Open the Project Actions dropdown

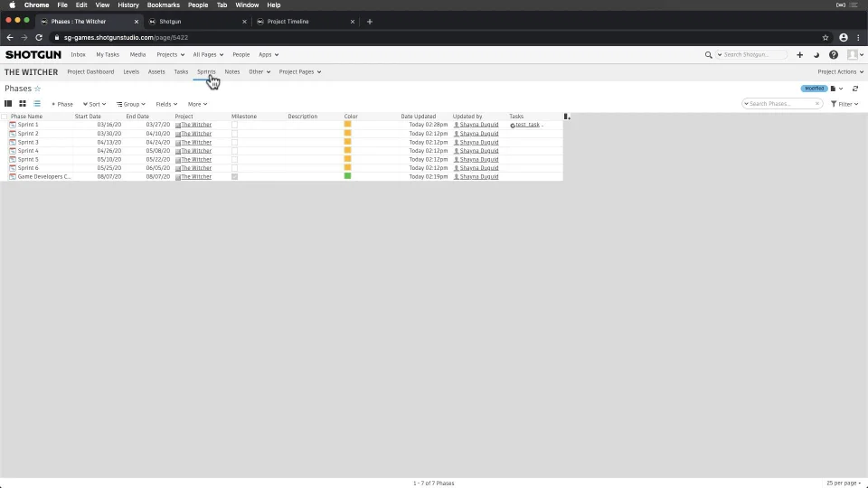(840, 72)
